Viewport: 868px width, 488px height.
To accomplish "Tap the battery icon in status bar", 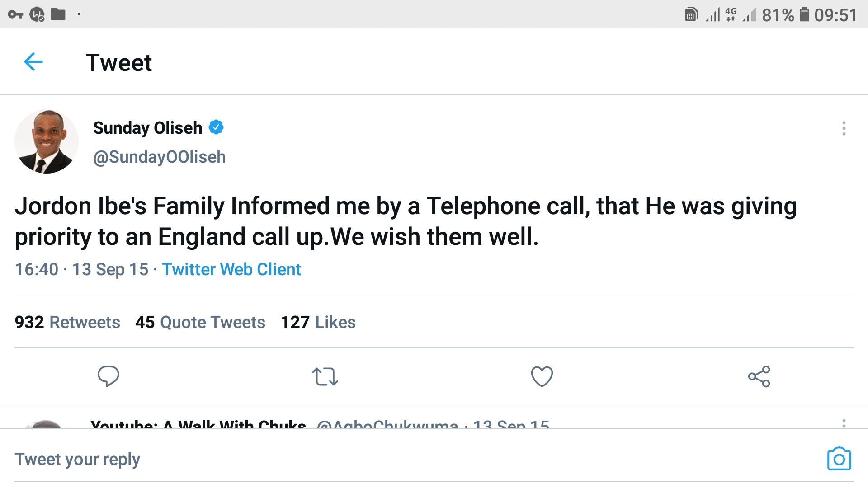I will click(804, 14).
